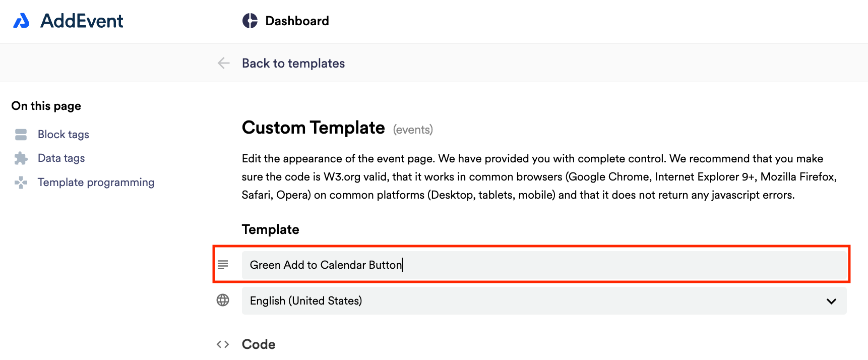Image resolution: width=868 pixels, height=360 pixels.
Task: Jump to Template programming section
Action: pyautogui.click(x=96, y=183)
